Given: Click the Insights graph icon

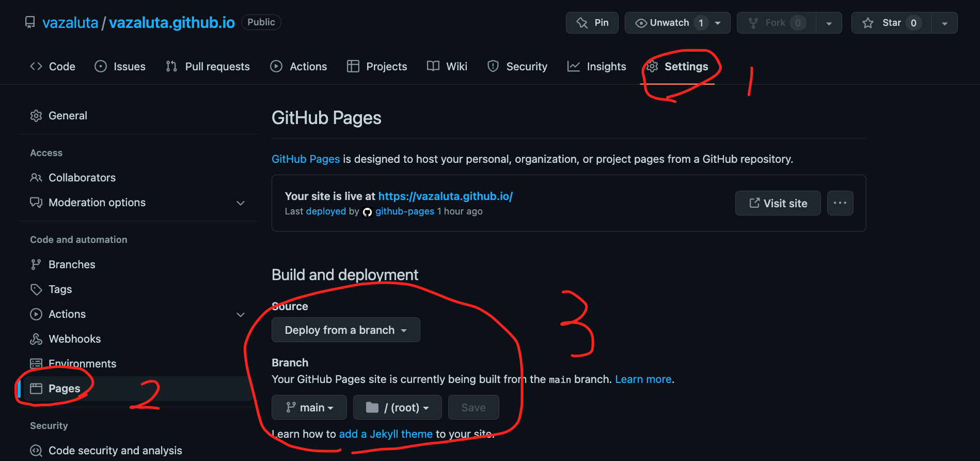Looking at the screenshot, I should click(x=574, y=66).
